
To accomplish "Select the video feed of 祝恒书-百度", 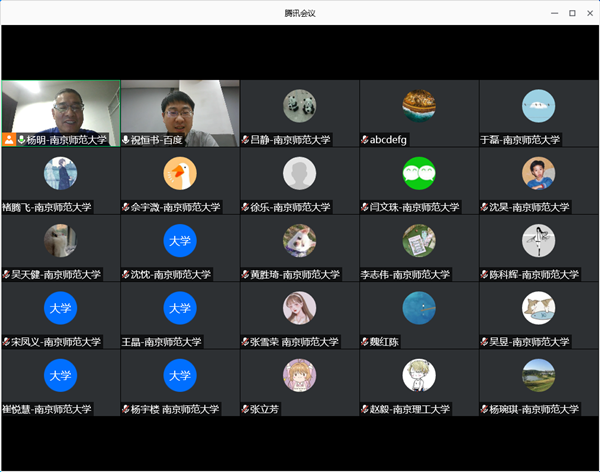I will [180, 113].
